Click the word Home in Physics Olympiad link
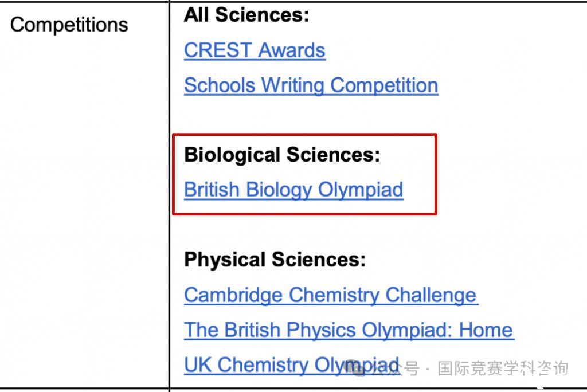 tap(486, 330)
